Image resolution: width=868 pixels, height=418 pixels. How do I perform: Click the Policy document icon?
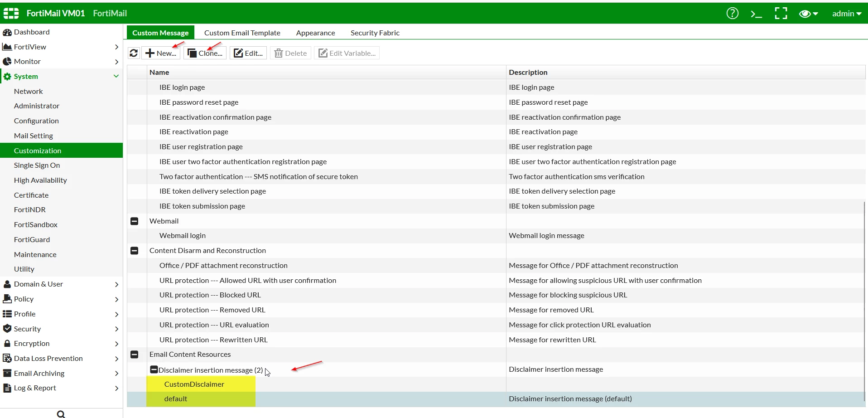(7, 299)
